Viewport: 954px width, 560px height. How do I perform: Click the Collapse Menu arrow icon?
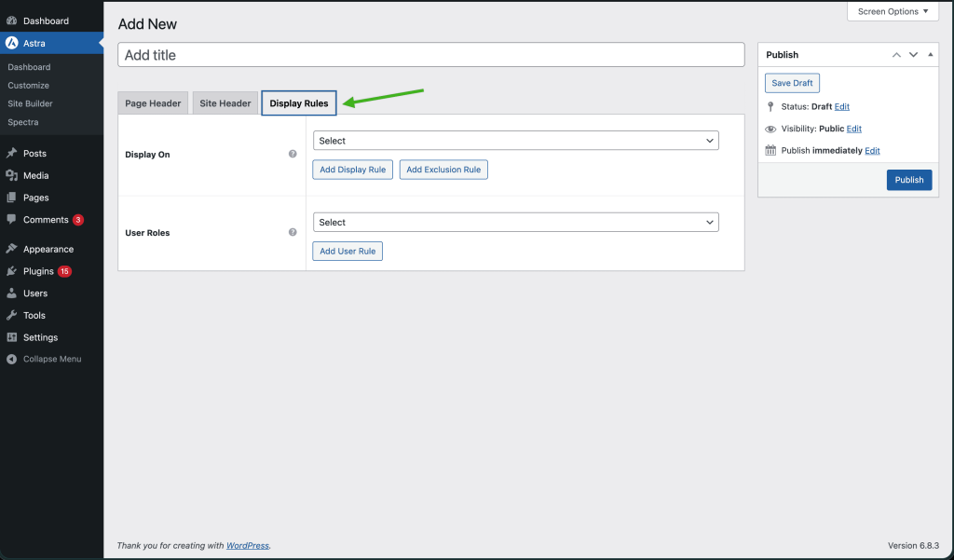pyautogui.click(x=11, y=360)
